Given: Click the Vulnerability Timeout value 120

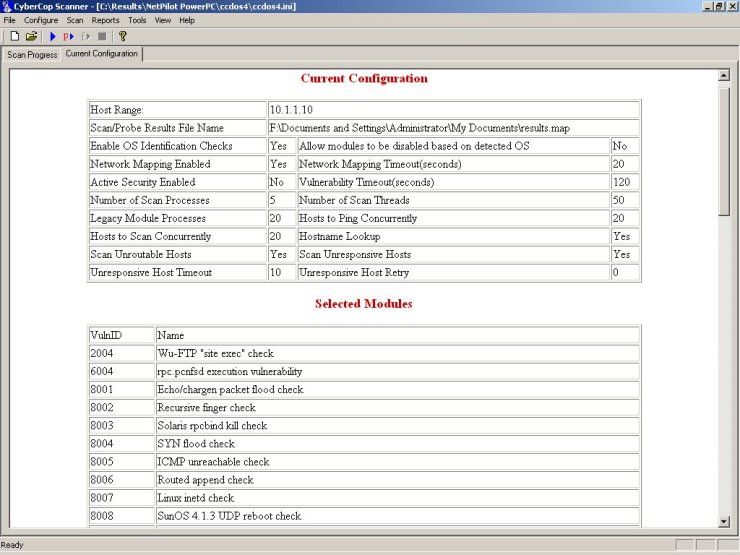Looking at the screenshot, I should pyautogui.click(x=625, y=182).
